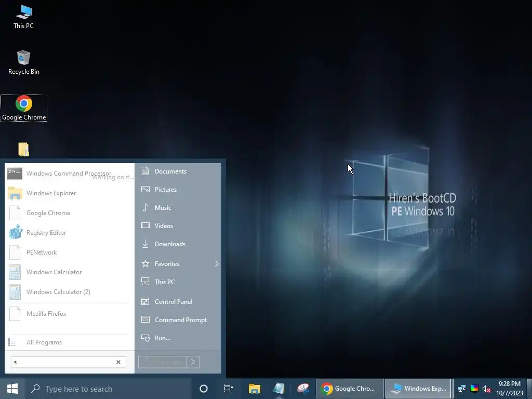The height and width of the screenshot is (399, 532).
Task: Open Videos folder from the start menu
Action: click(x=178, y=225)
